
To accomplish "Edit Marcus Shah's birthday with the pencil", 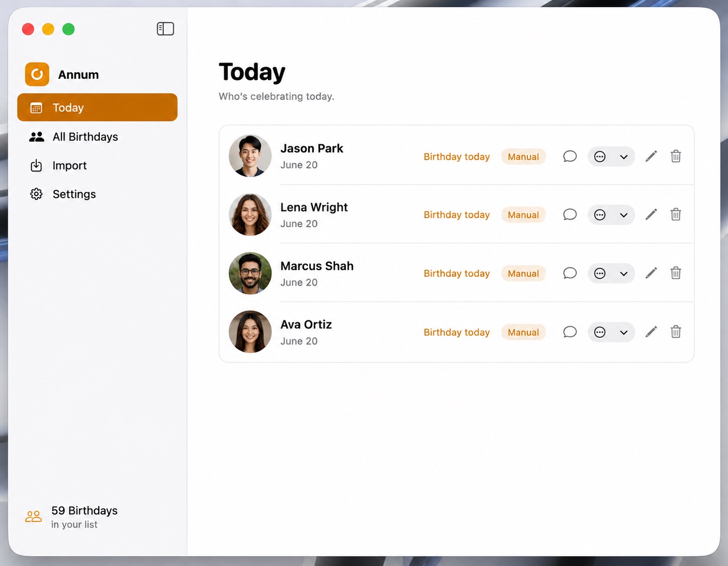I will pos(651,273).
